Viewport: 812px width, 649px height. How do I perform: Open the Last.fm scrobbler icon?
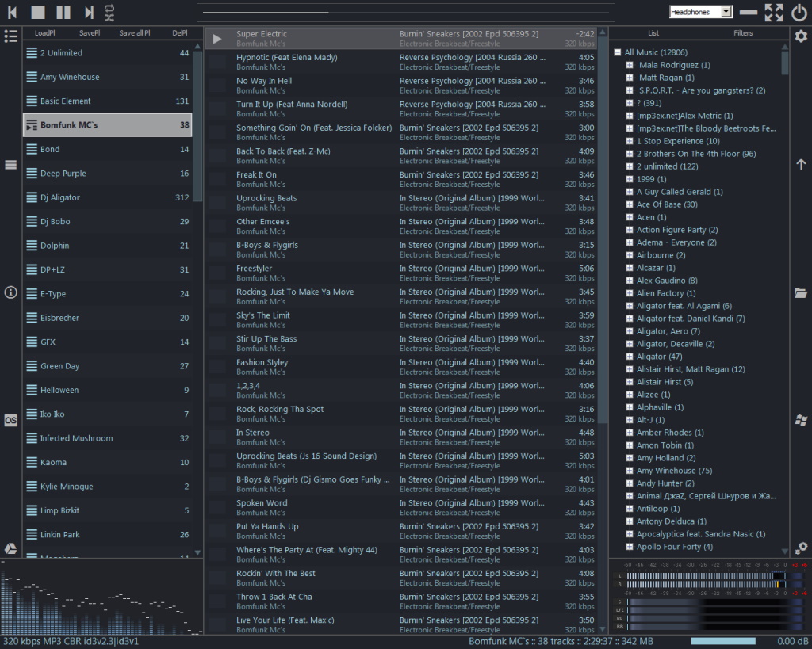click(x=10, y=420)
